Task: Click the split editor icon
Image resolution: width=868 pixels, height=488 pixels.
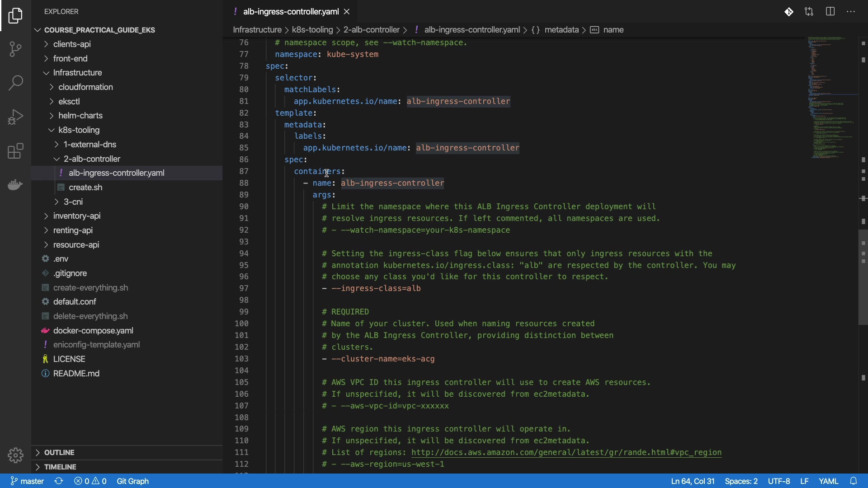Action: (x=830, y=12)
